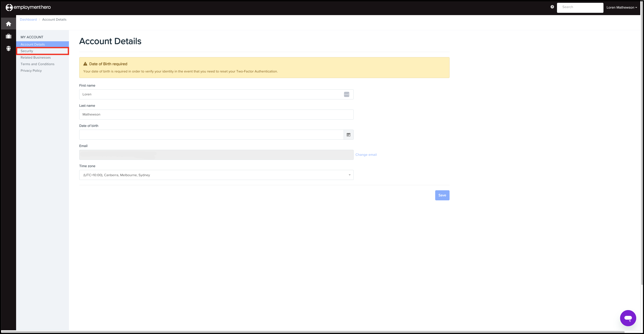This screenshot has width=644, height=334.
Task: Open the date picker calendar icon
Action: coord(348,134)
